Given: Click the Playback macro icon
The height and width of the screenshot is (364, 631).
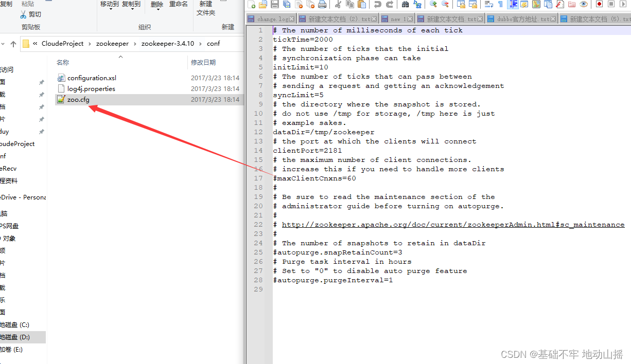Looking at the screenshot, I should pos(623,4).
